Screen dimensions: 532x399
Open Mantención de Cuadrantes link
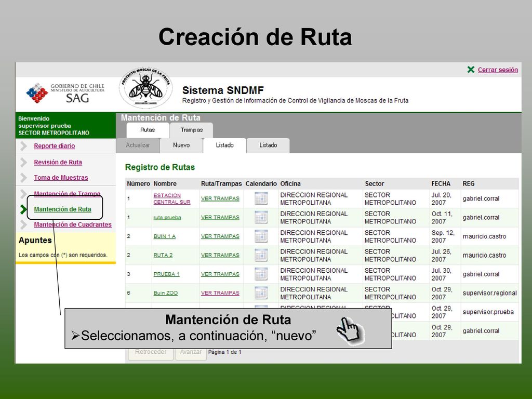[73, 224]
